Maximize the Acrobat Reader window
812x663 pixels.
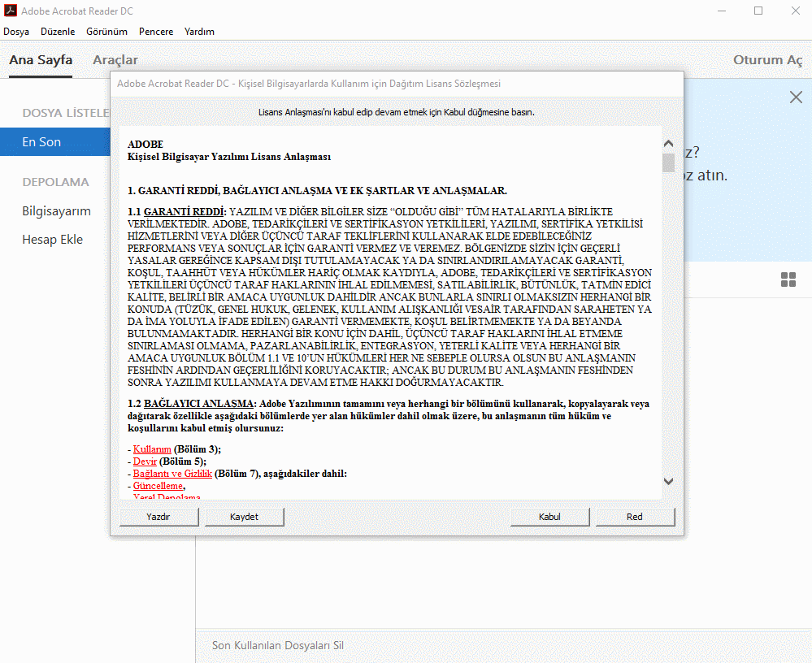coord(758,11)
